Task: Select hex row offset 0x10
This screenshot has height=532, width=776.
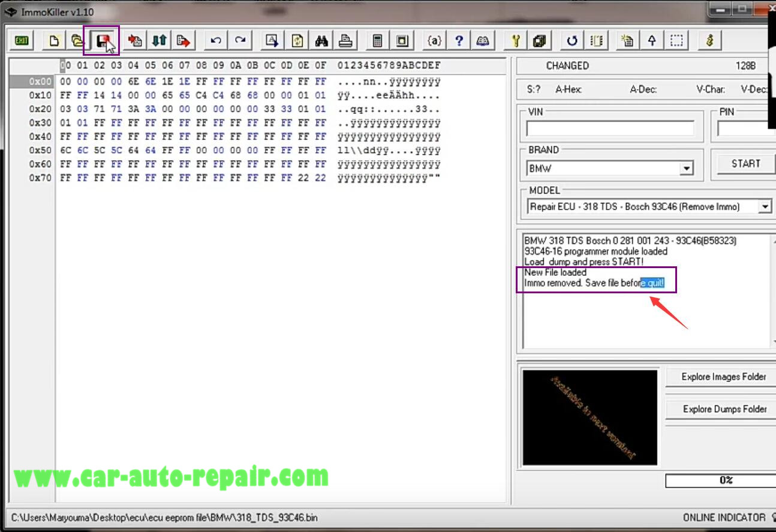Action: (40, 95)
